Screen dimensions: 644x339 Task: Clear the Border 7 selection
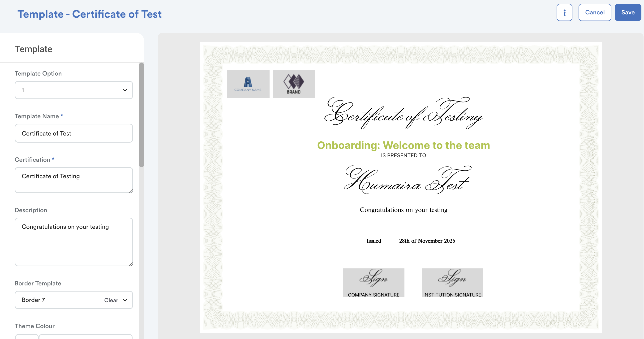pos(111,300)
